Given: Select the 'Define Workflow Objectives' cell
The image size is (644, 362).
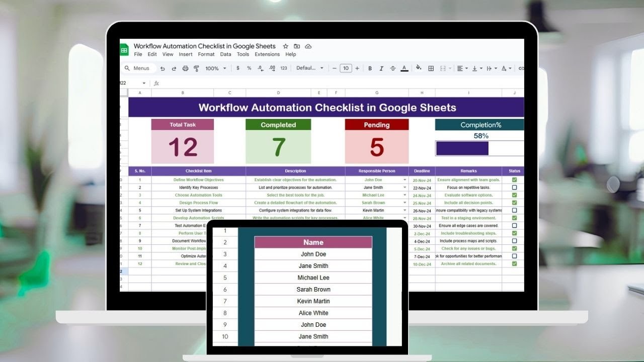Looking at the screenshot, I should click(x=198, y=179).
